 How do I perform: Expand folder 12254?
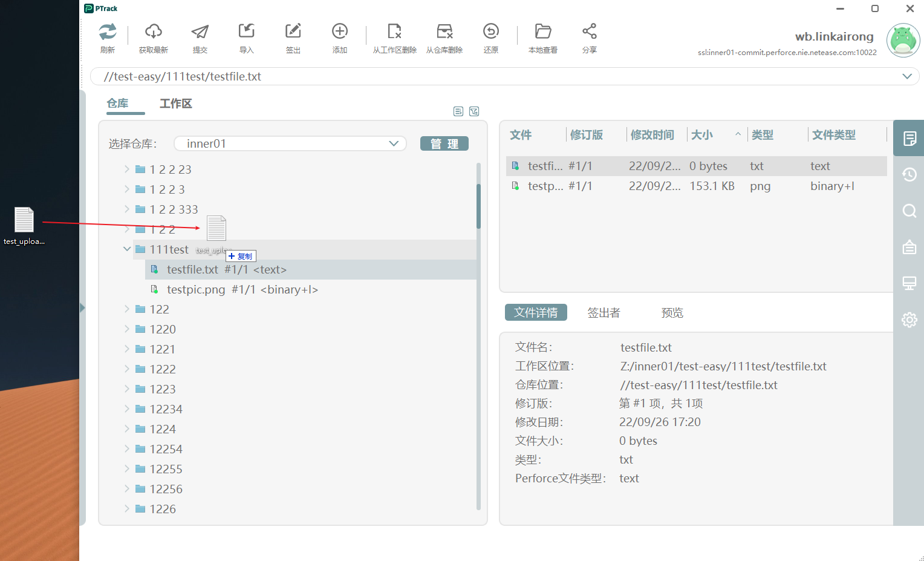[127, 448]
